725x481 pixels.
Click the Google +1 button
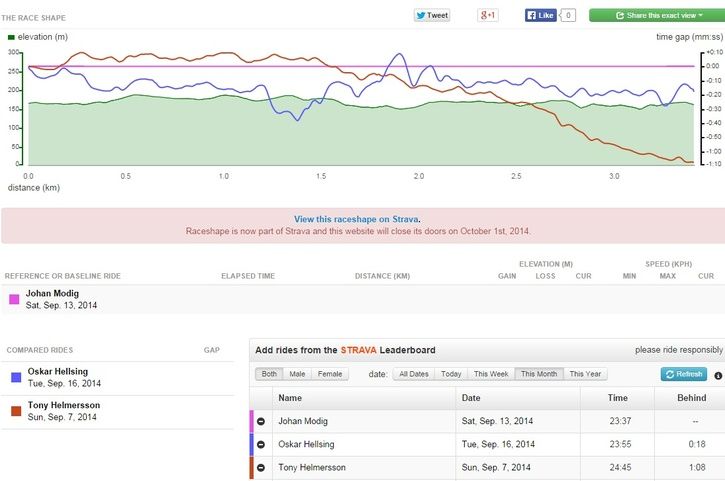(x=487, y=15)
